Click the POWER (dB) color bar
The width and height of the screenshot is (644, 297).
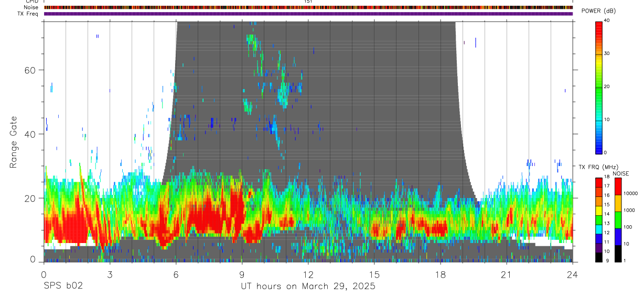point(599,87)
